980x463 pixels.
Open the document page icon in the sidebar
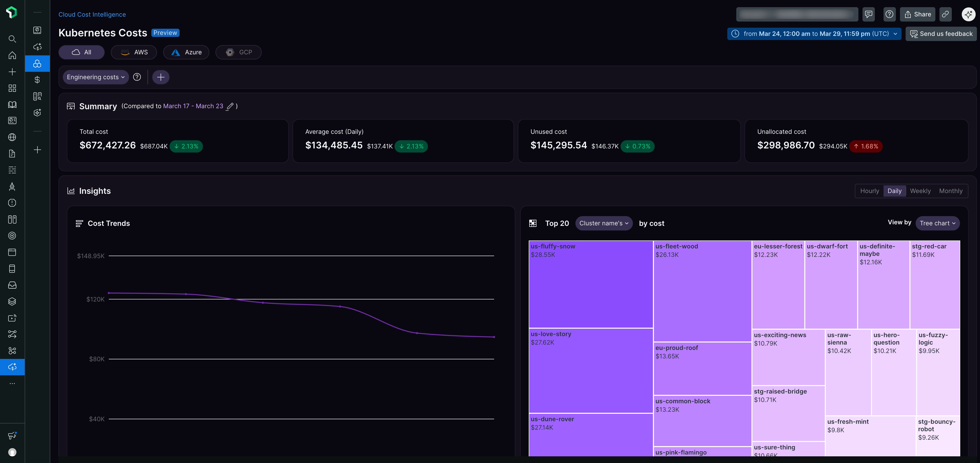point(12,154)
